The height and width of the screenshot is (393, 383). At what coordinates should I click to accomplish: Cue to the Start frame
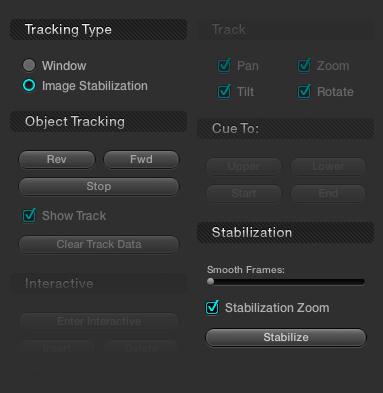[244, 193]
